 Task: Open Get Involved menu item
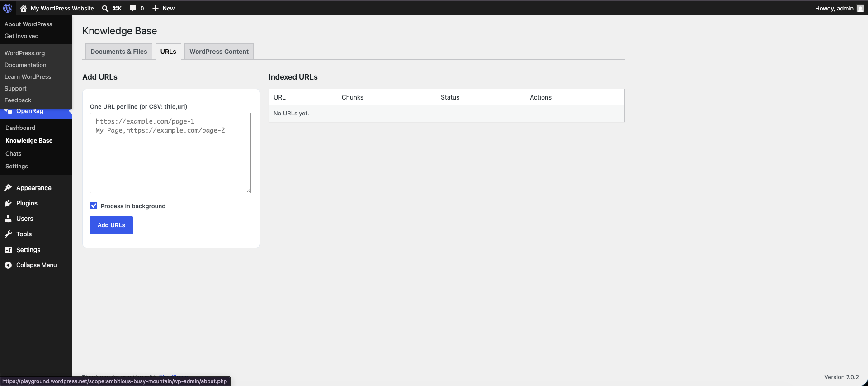pyautogui.click(x=22, y=36)
